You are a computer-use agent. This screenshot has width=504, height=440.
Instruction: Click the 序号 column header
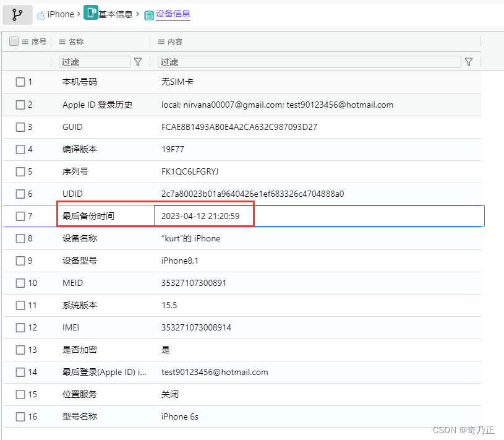[x=38, y=42]
